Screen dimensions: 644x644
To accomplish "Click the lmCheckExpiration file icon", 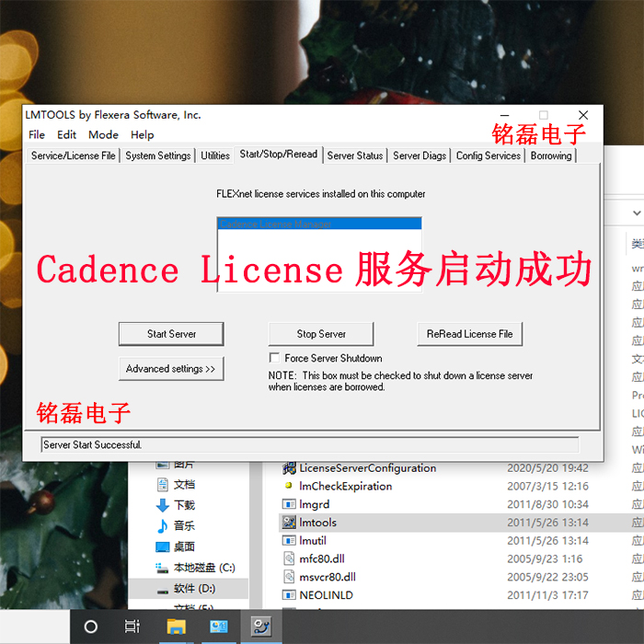I will click(x=289, y=486).
